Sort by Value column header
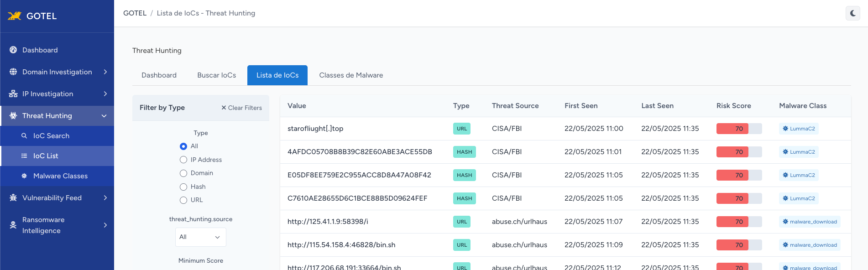The image size is (868, 270). [x=297, y=106]
